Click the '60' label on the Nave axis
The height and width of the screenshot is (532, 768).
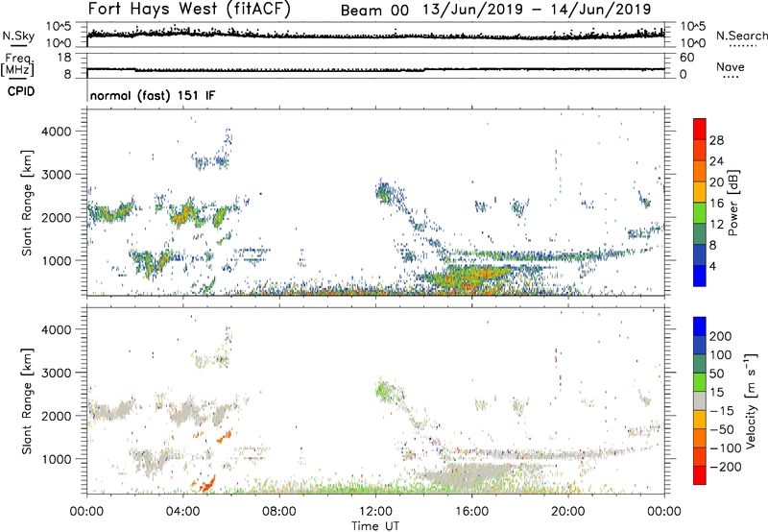pyautogui.click(x=687, y=58)
